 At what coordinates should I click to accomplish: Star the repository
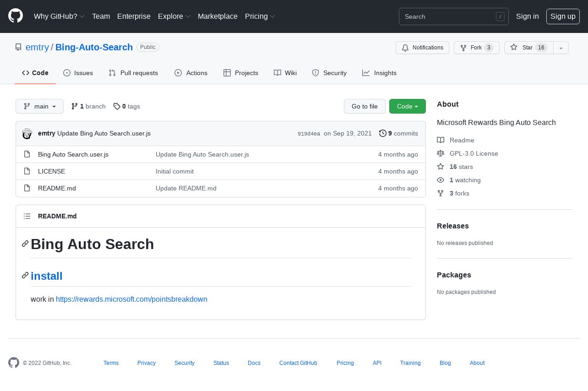click(528, 48)
